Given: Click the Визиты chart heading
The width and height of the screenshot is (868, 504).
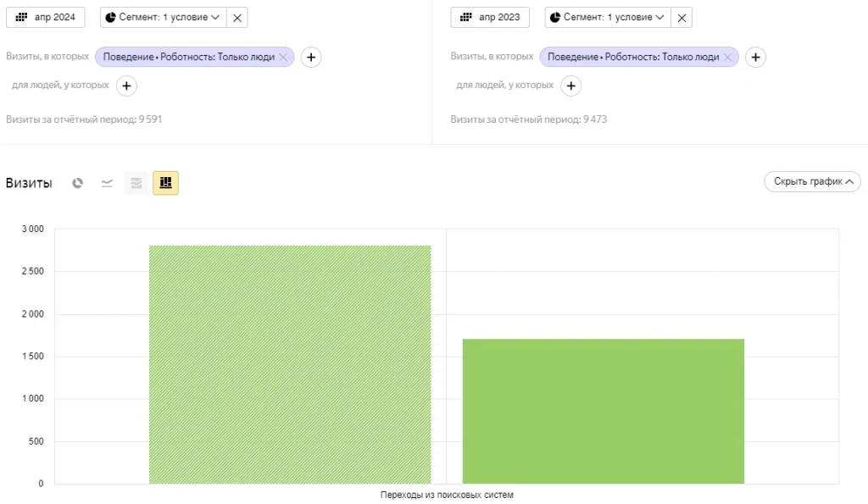Looking at the screenshot, I should click(29, 183).
